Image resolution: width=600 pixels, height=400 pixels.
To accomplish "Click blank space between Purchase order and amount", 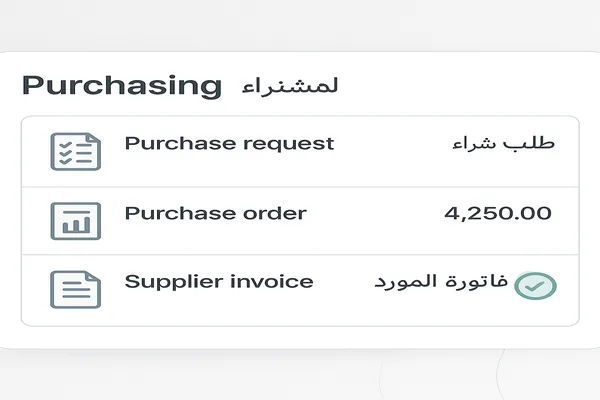I will click(x=375, y=214).
